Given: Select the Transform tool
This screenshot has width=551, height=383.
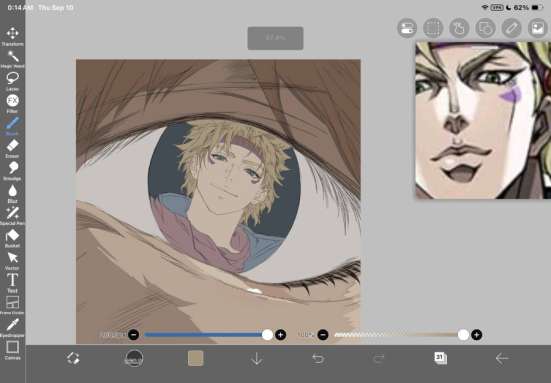Looking at the screenshot, I should pyautogui.click(x=12, y=36).
